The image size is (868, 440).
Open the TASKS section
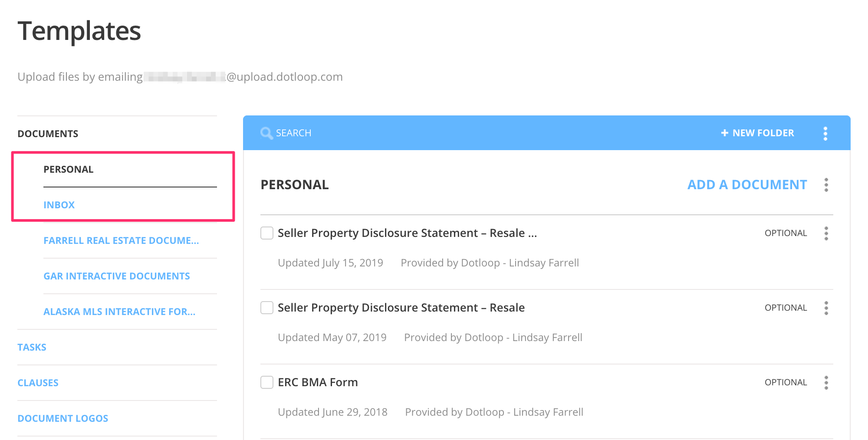pos(32,347)
